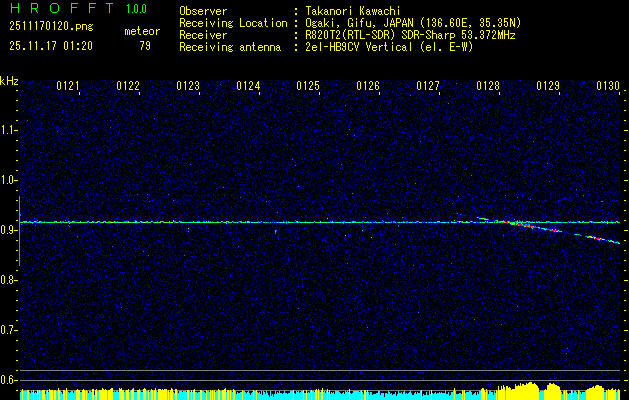629x400 pixels.
Task: Click the 0125 time marker
Action: 308,86
